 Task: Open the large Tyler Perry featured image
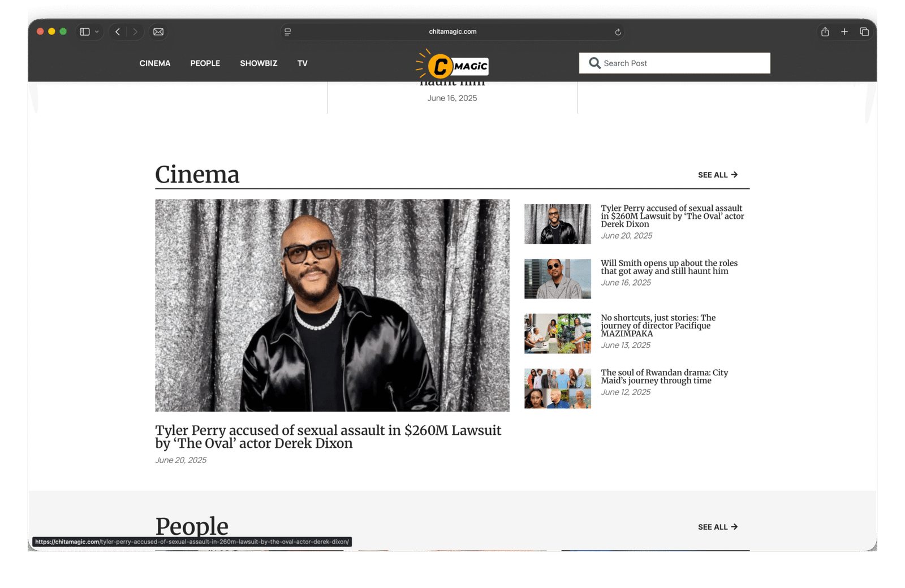(332, 305)
